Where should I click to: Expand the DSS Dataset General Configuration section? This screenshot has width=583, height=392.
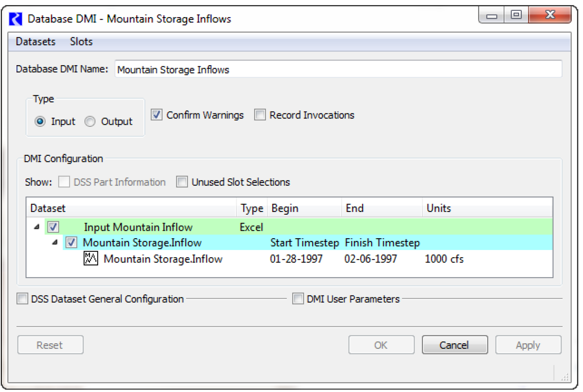pos(22,299)
